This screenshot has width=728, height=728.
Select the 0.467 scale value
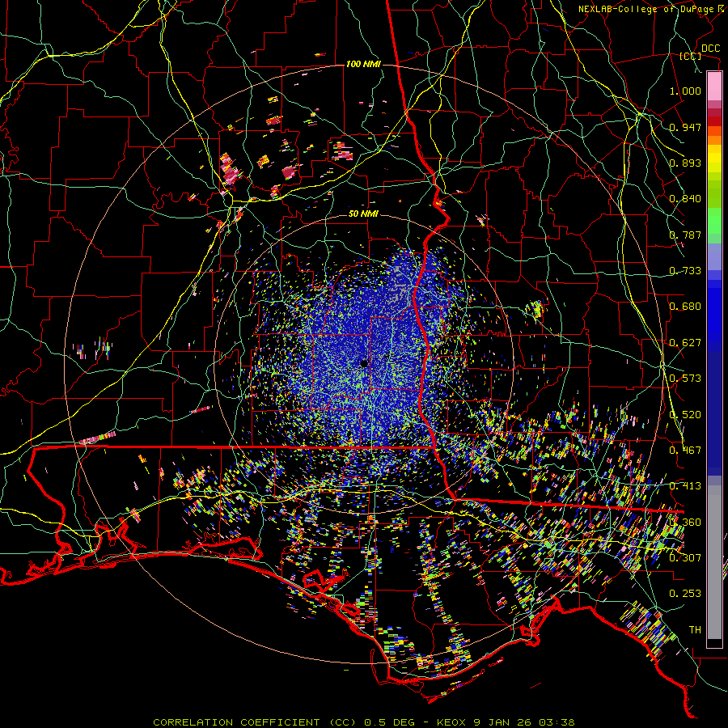tap(685, 451)
